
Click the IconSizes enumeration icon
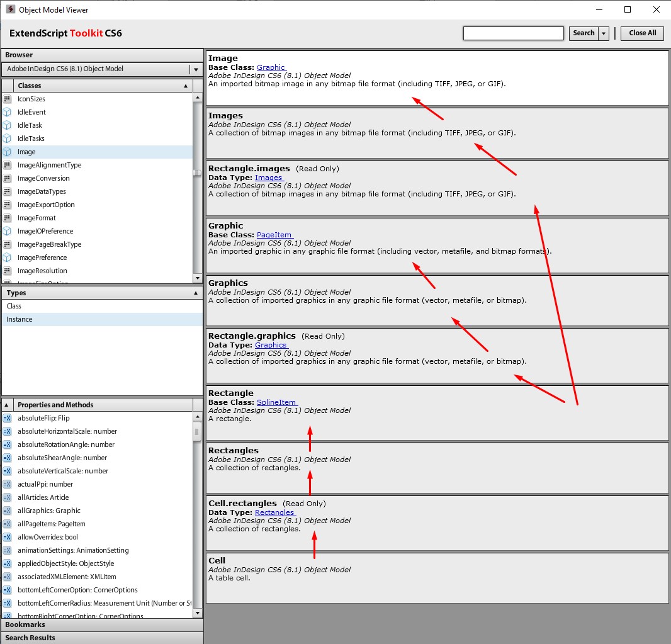point(7,99)
